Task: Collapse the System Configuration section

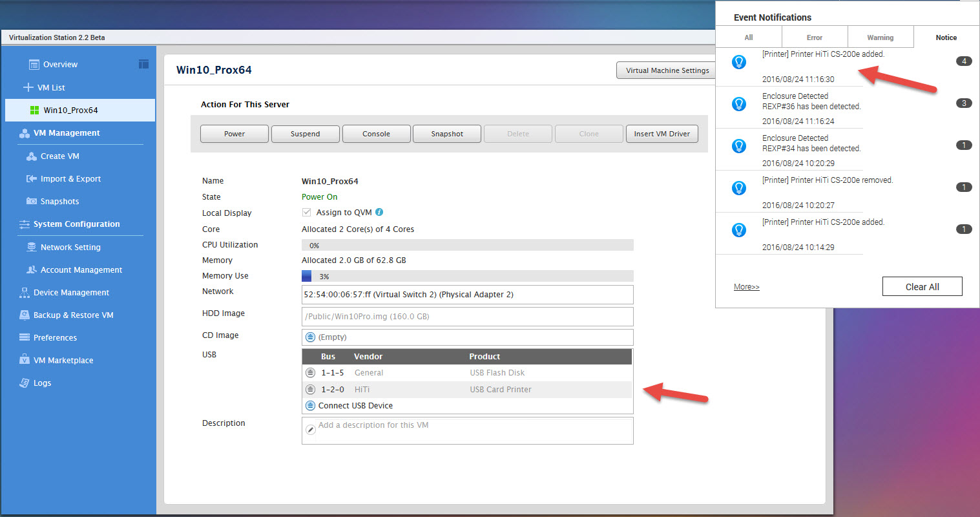Action: click(76, 224)
